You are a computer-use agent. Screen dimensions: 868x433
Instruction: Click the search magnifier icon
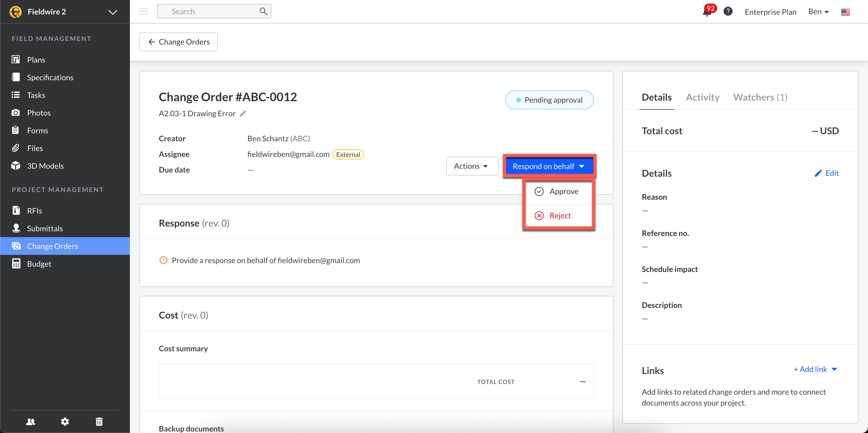pyautogui.click(x=263, y=12)
